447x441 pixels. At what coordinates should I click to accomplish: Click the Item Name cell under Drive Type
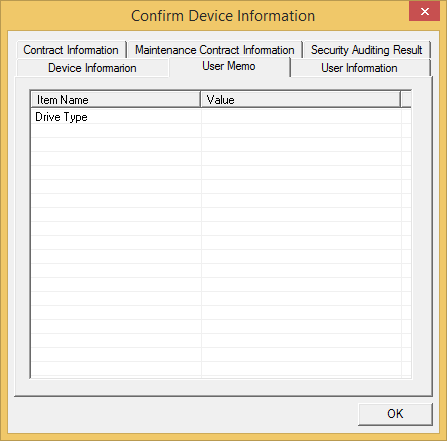[116, 131]
